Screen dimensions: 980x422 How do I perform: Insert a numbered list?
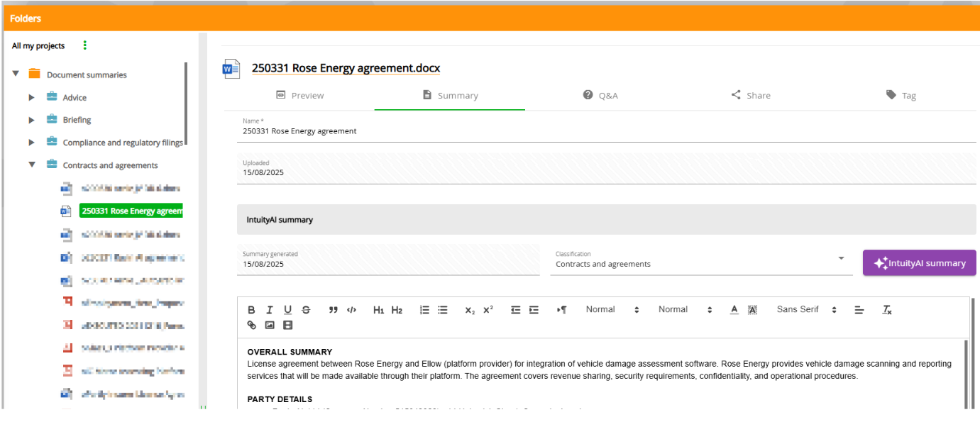click(x=424, y=310)
